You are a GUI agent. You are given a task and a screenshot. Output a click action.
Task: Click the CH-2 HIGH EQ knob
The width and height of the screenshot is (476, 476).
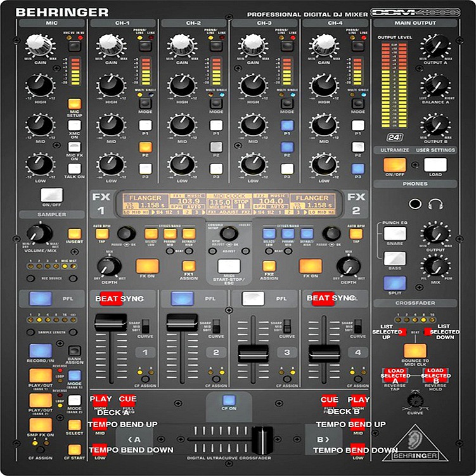[x=182, y=86]
